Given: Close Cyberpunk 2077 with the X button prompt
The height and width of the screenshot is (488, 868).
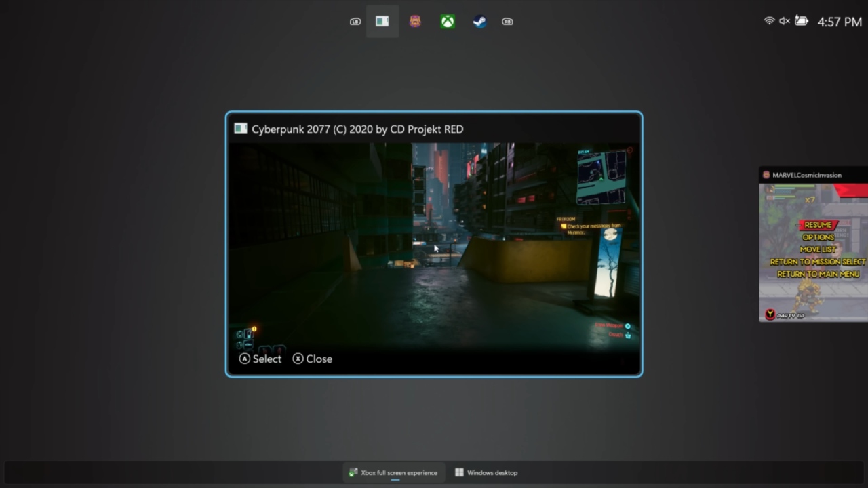Looking at the screenshot, I should [x=313, y=359].
